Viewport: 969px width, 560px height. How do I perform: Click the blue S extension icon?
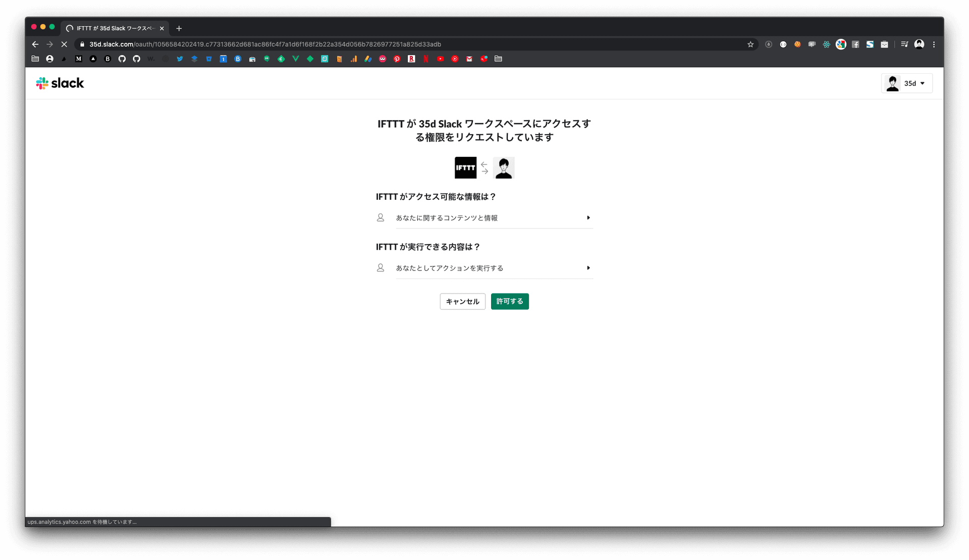870,44
